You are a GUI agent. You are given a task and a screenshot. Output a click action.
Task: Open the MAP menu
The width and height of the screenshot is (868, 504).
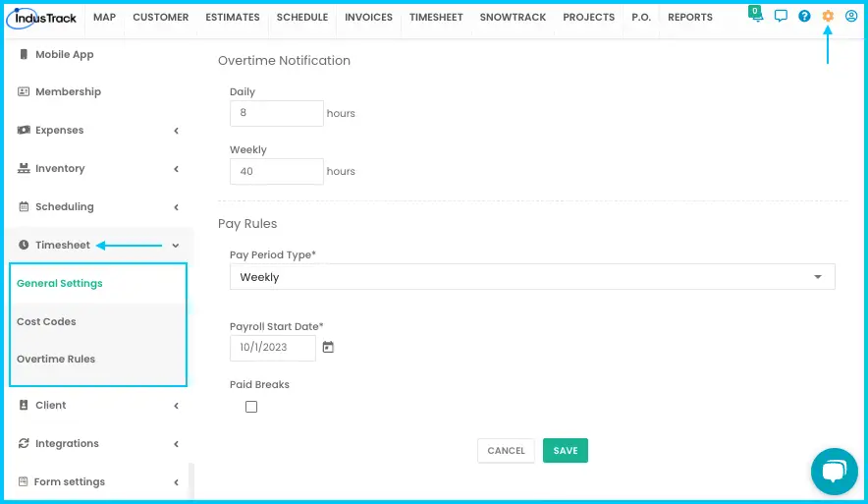[105, 17]
